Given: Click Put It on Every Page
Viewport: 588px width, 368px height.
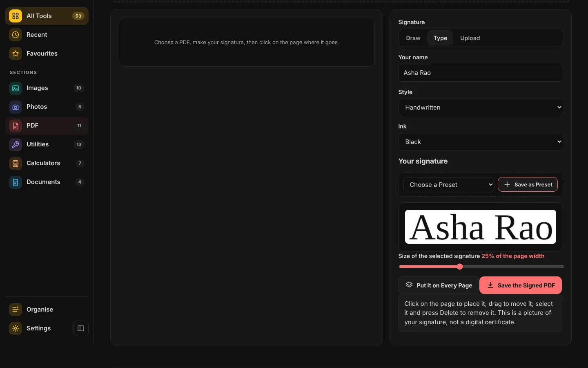Looking at the screenshot, I should pyautogui.click(x=439, y=285).
